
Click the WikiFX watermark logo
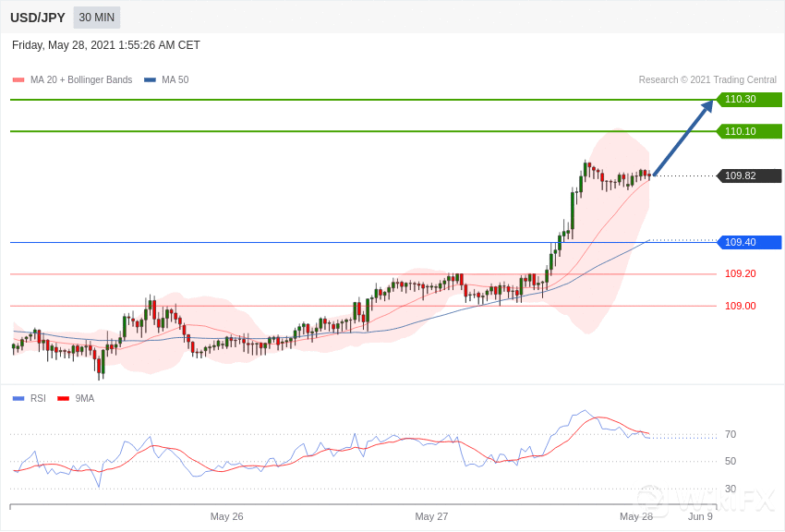coord(706,501)
